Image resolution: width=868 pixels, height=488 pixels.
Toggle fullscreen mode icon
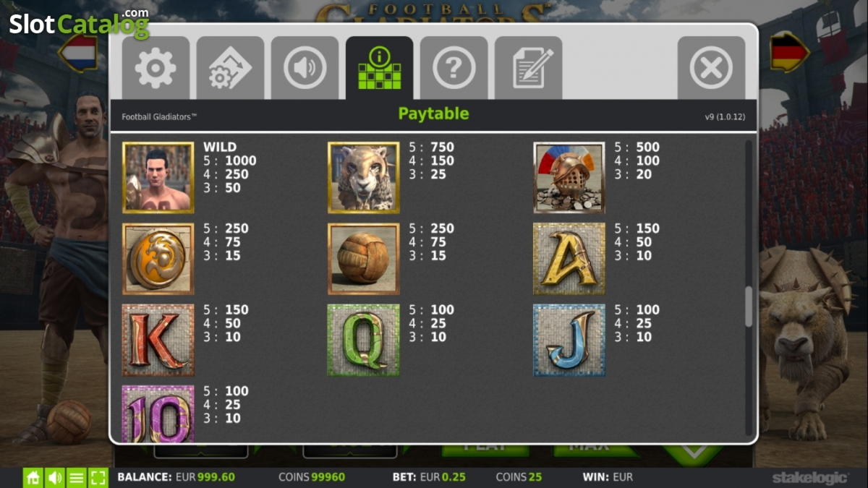click(98, 477)
